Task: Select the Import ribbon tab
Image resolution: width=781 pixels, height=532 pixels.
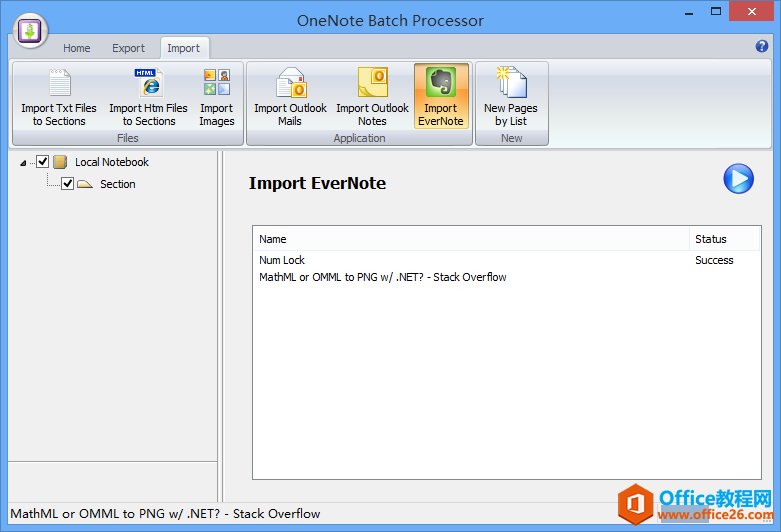Action: (184, 48)
